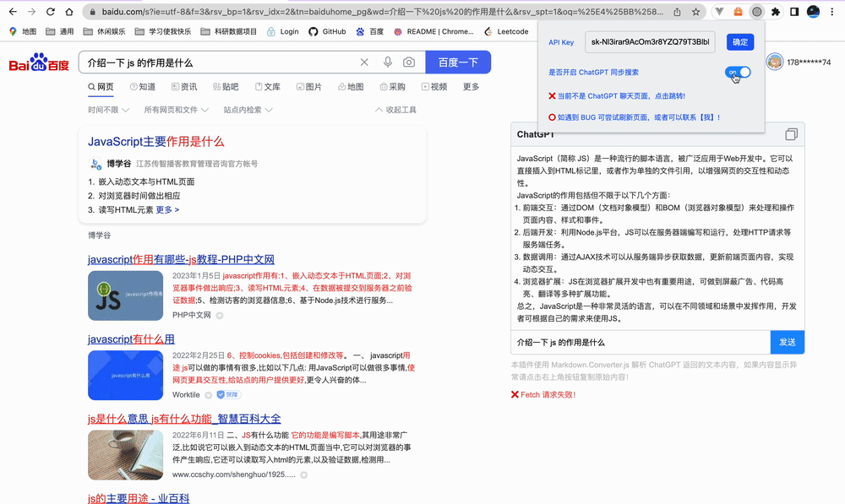Toggle the ChatGPT 同步搜索 switch
The height and width of the screenshot is (504, 845).
pyautogui.click(x=738, y=72)
